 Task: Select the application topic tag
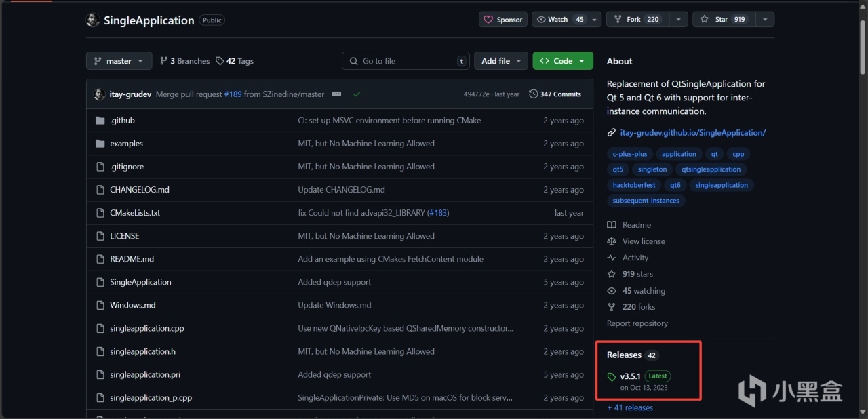click(679, 154)
